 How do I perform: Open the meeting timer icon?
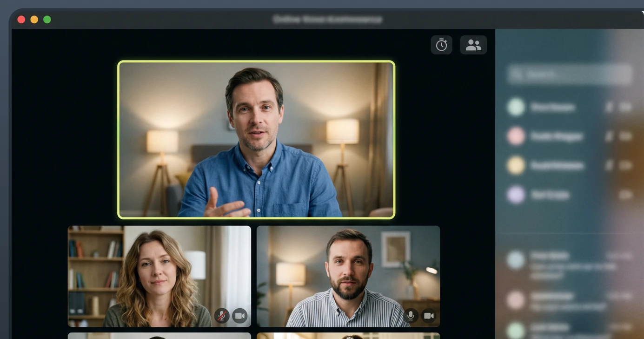click(441, 45)
